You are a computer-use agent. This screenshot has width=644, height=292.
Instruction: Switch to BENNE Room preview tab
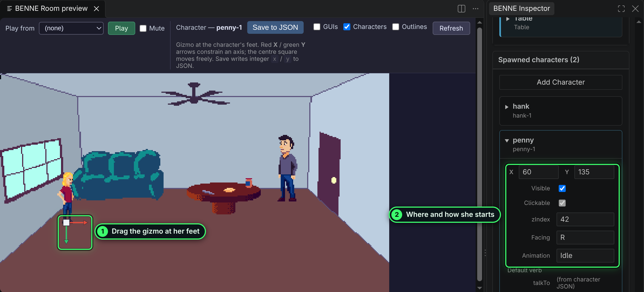point(51,9)
